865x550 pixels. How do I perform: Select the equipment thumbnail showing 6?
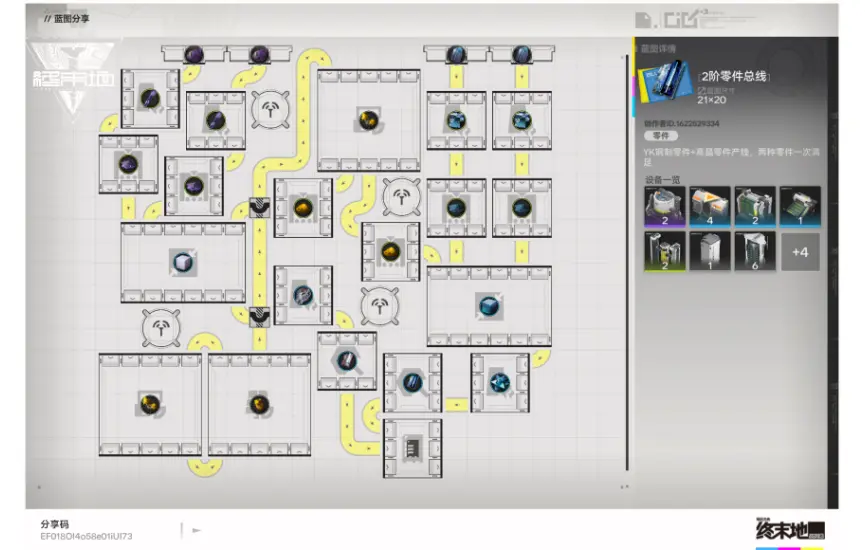[755, 252]
